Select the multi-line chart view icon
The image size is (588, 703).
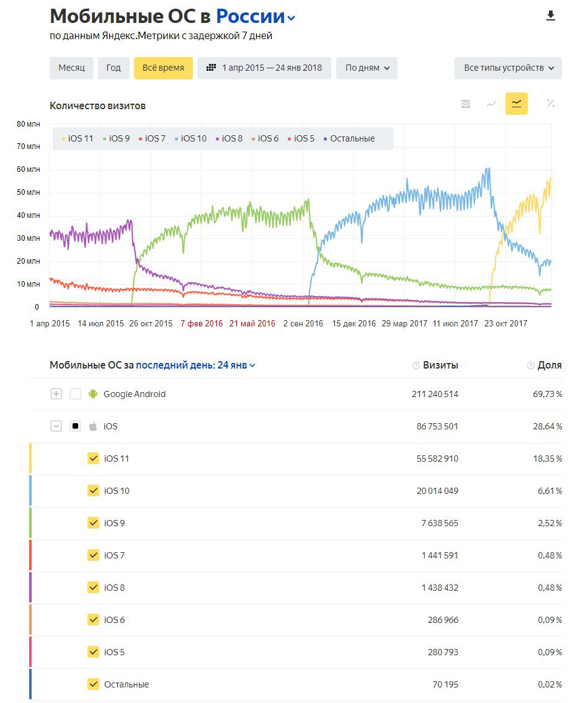click(x=517, y=104)
